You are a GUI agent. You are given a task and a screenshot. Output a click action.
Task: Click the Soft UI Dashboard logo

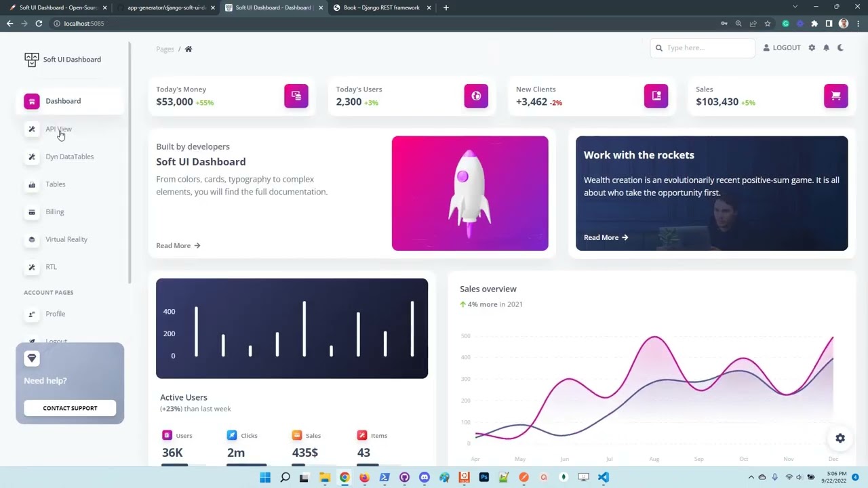coord(62,60)
